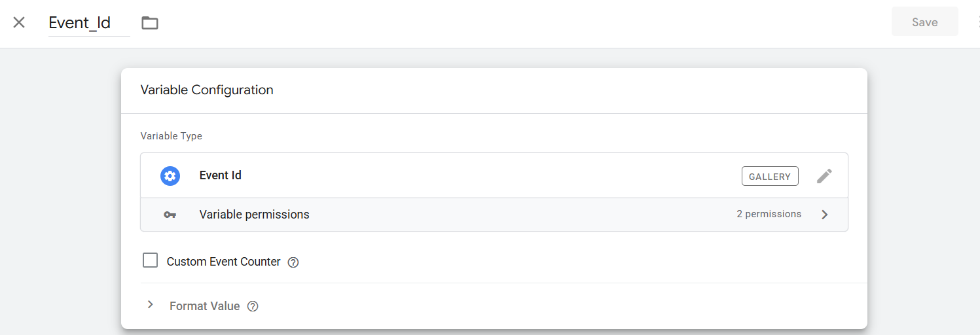Click the Custom Event Counter label
The height and width of the screenshot is (335, 980).
(223, 262)
